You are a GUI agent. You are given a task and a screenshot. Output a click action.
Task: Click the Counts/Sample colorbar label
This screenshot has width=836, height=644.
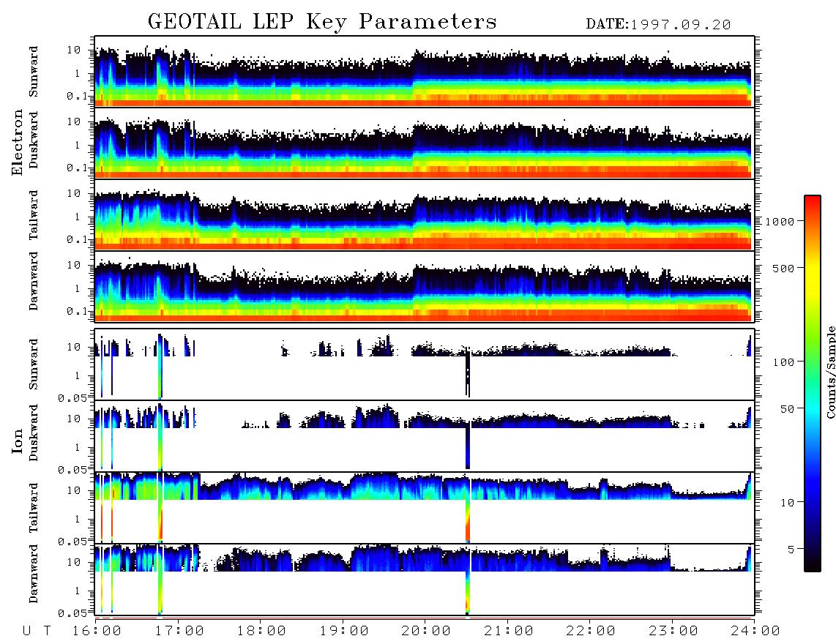click(x=830, y=372)
